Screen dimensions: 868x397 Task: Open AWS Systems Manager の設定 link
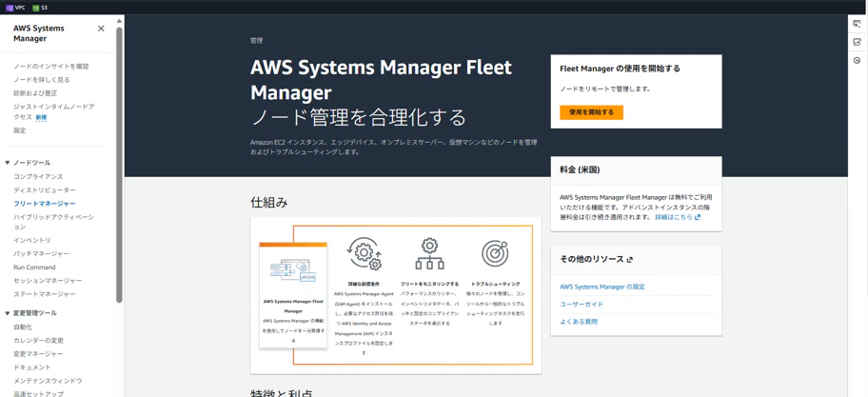[602, 287]
